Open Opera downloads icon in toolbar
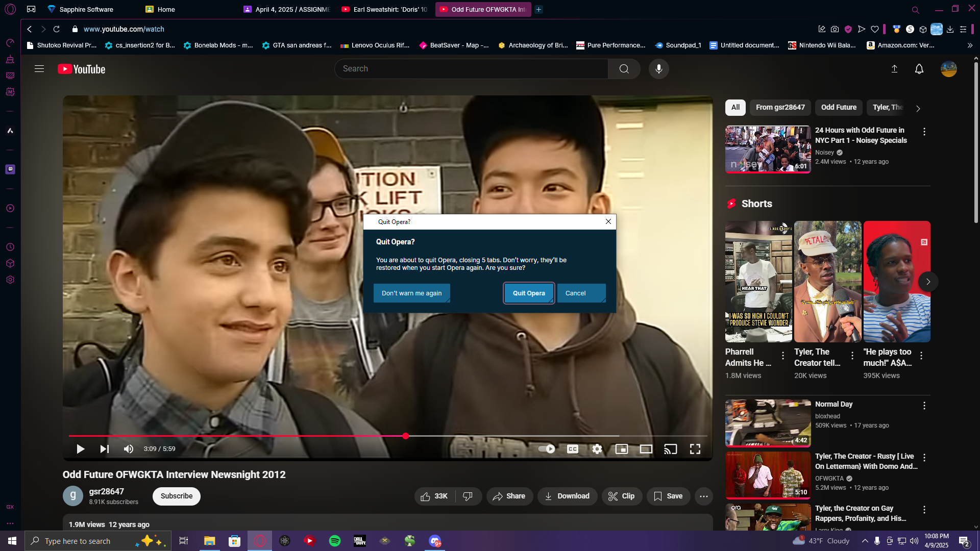Screen dimensions: 980x551 click(950, 30)
